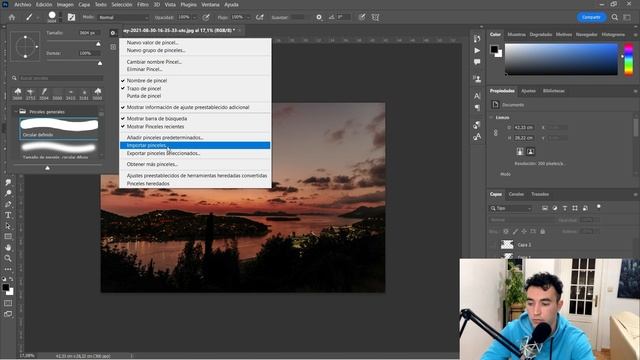Switch to the Canales tab
The image size is (640, 360).
pos(516,194)
